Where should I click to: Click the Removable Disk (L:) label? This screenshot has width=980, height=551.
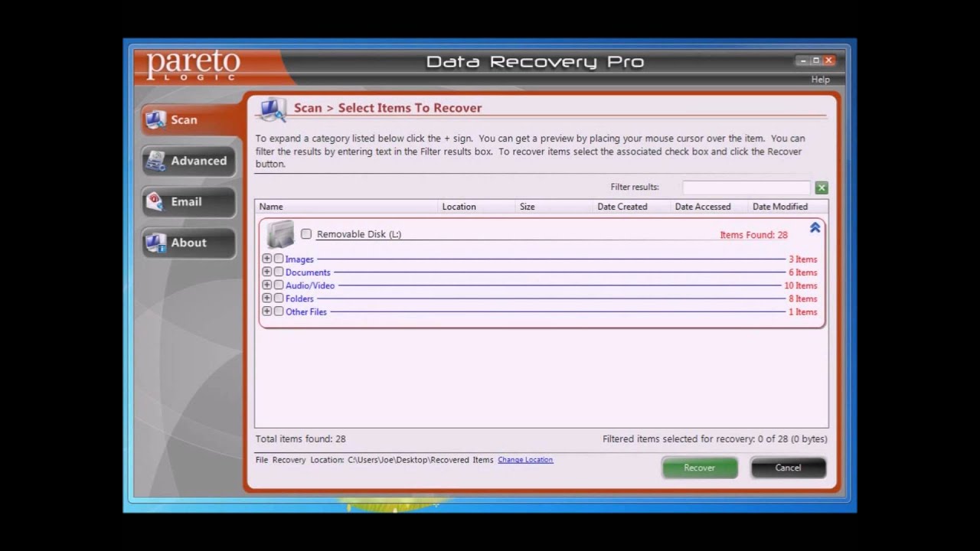(359, 234)
